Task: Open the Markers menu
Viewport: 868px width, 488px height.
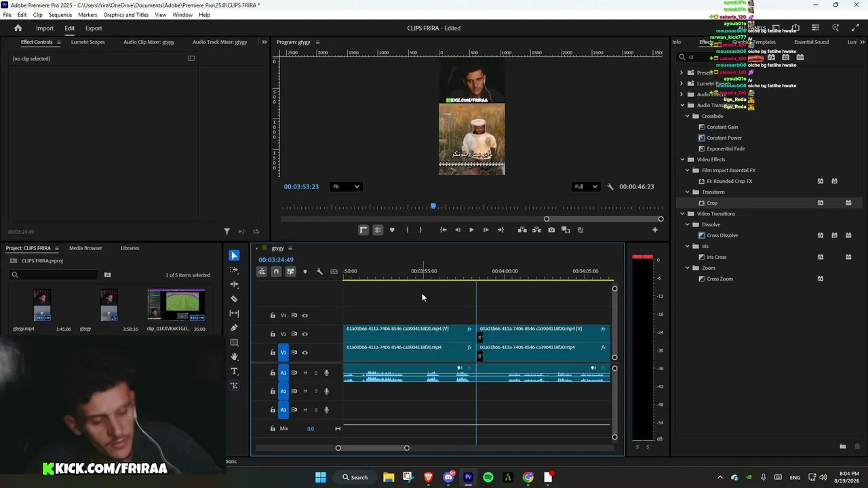Action: point(87,15)
